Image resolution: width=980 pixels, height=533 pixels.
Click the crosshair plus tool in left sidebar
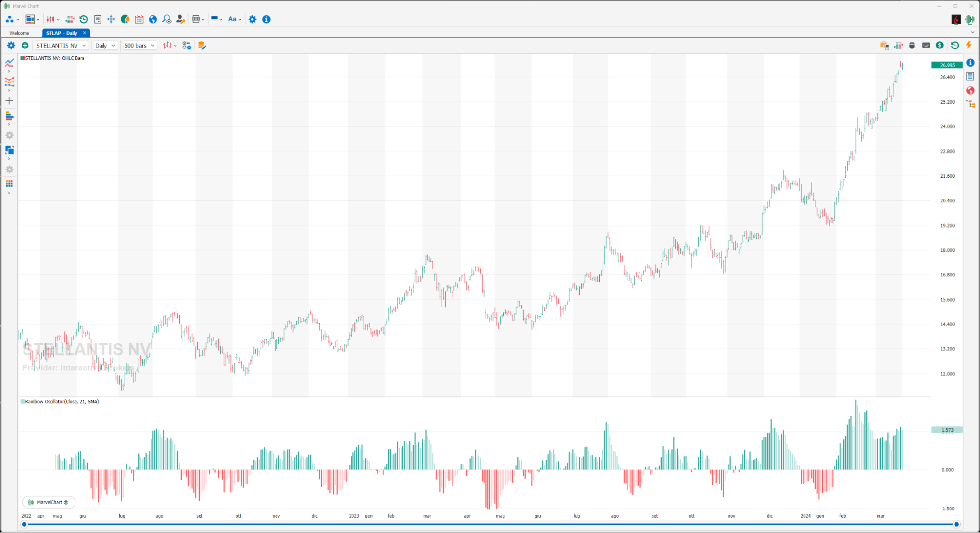pos(9,101)
